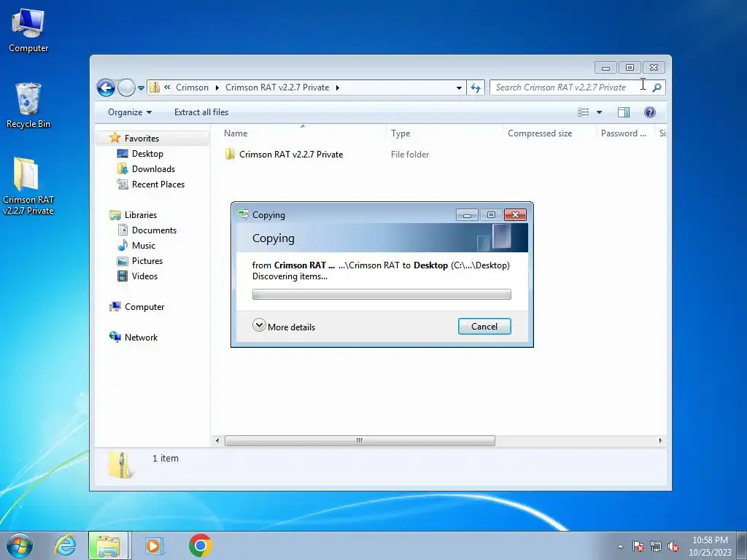
Task: Click the blue Help icon in Explorer
Action: 650,112
